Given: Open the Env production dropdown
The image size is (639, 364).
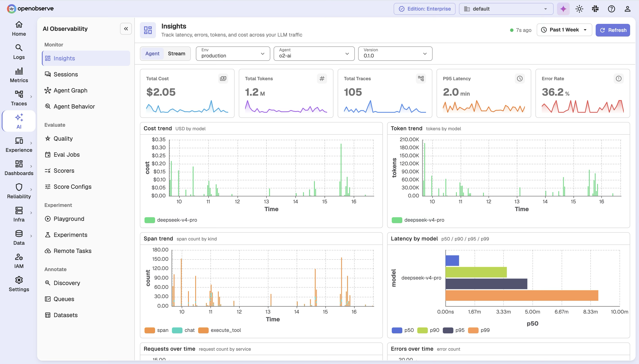Looking at the screenshot, I should click(233, 53).
